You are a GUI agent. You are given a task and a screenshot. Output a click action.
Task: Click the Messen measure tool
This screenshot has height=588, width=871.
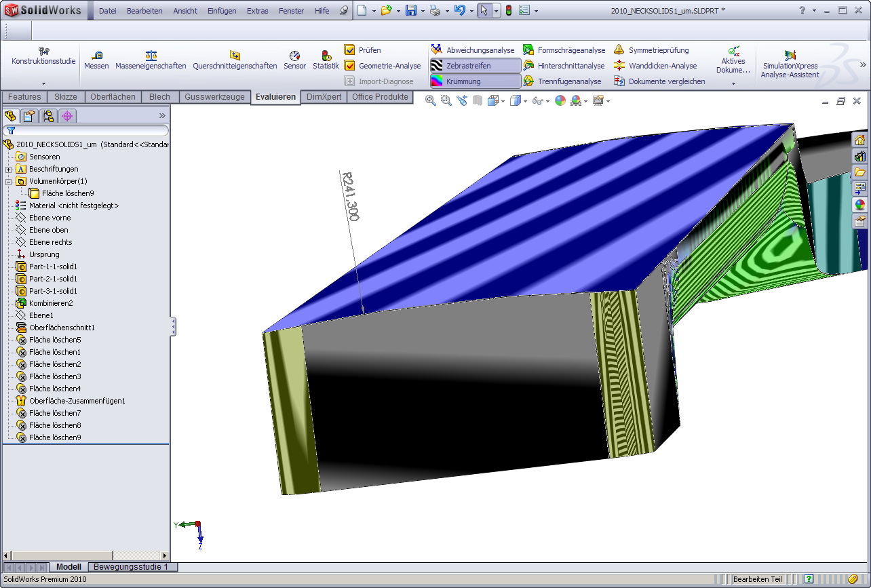tap(96, 60)
